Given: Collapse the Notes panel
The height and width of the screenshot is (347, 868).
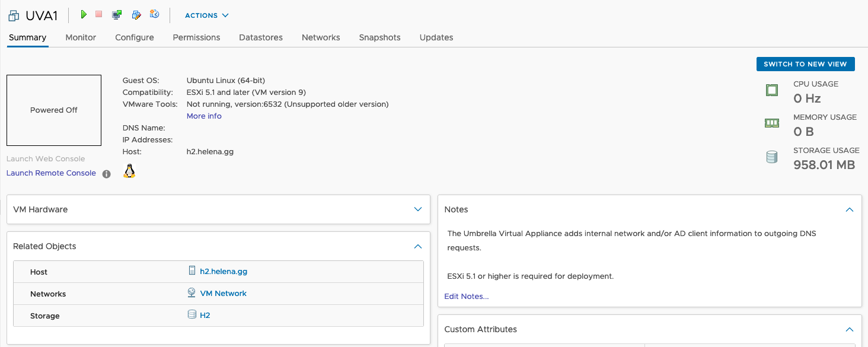Looking at the screenshot, I should pos(850,209).
